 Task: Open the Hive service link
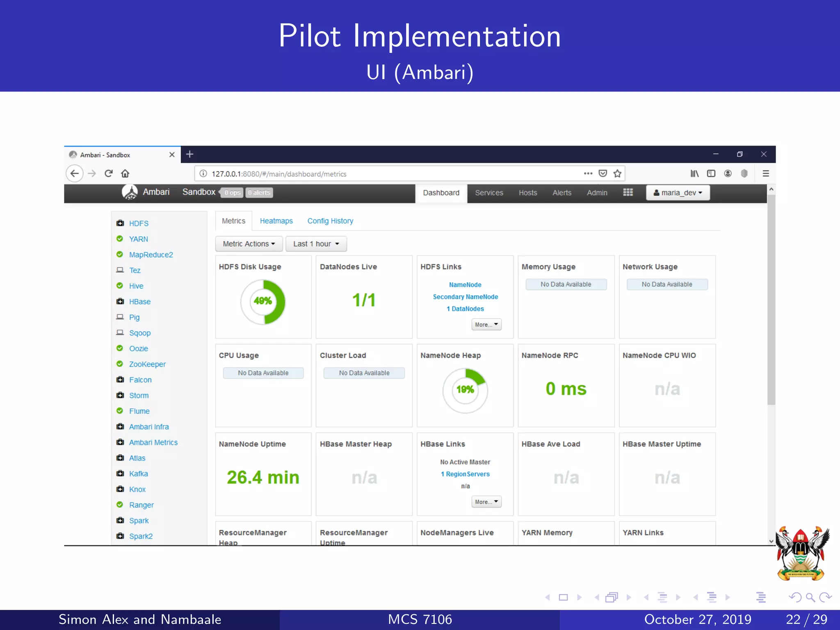136,286
